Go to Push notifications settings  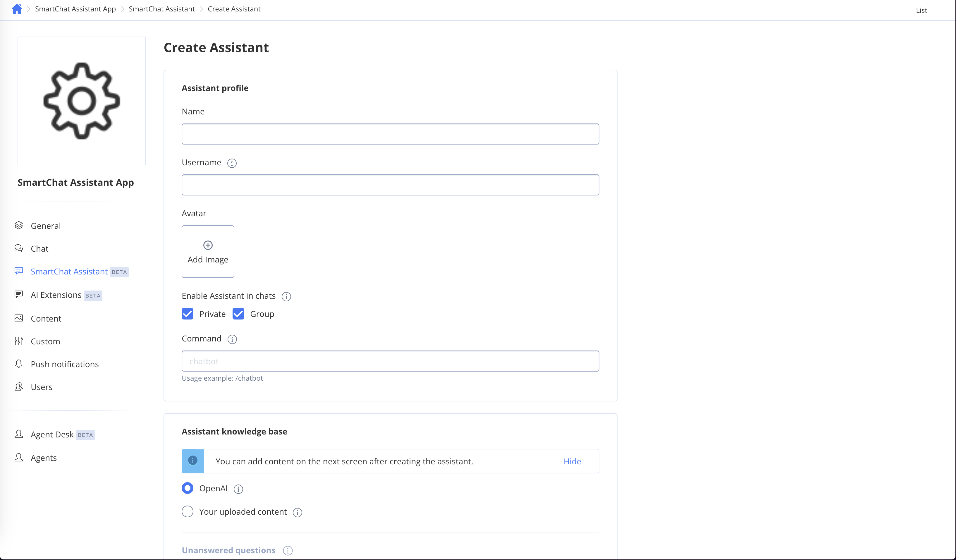pyautogui.click(x=64, y=364)
